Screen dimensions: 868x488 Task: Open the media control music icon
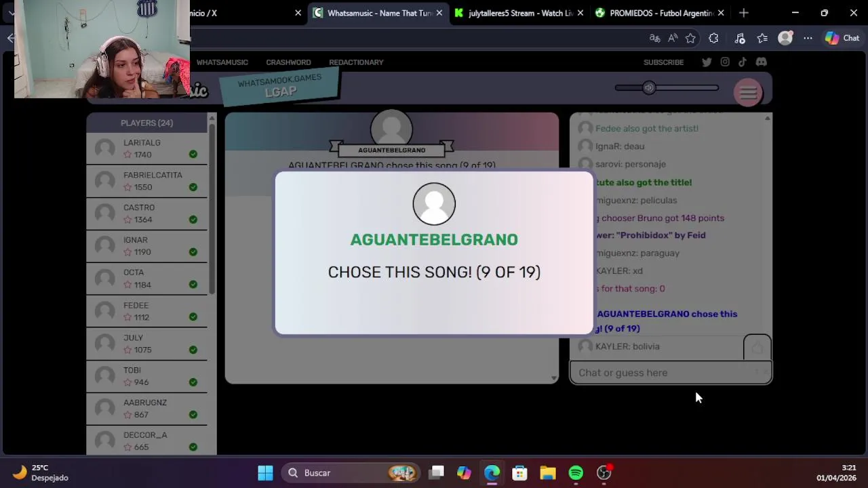coord(740,39)
